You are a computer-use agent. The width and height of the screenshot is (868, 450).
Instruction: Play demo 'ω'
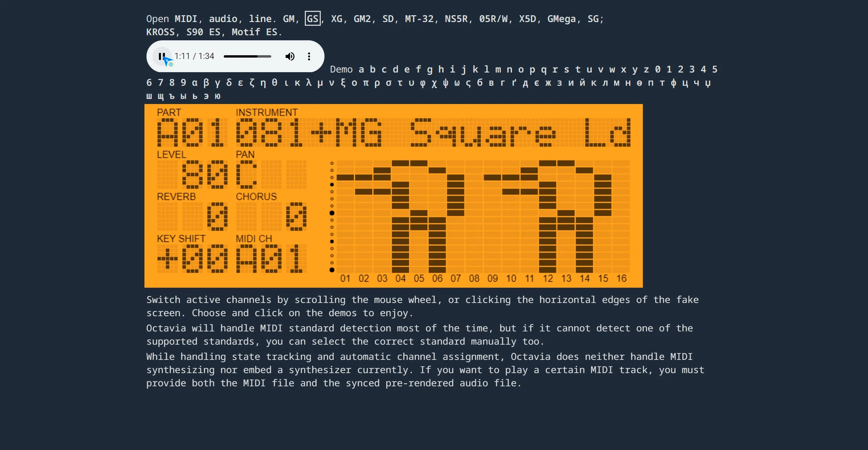coord(457,82)
